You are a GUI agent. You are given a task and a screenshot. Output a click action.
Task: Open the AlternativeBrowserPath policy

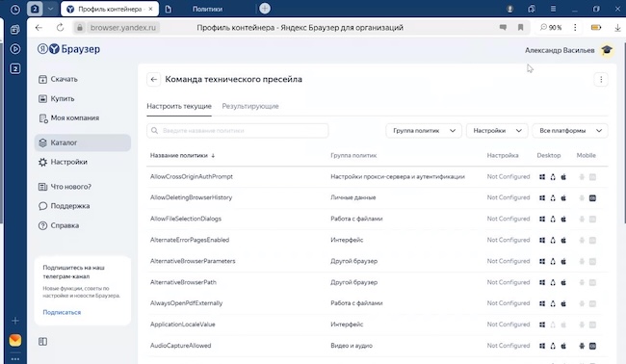[183, 282]
